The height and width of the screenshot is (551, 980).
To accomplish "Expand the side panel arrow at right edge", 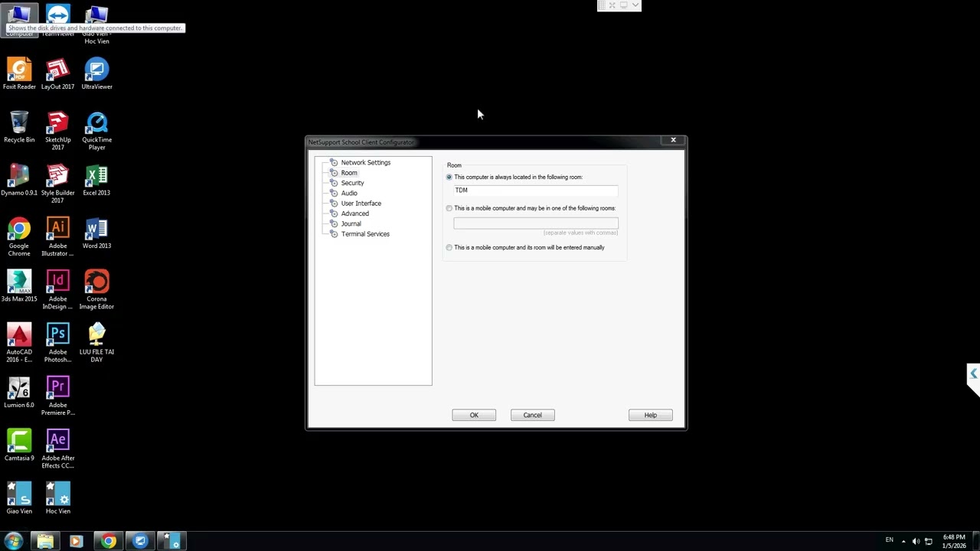I will point(973,374).
